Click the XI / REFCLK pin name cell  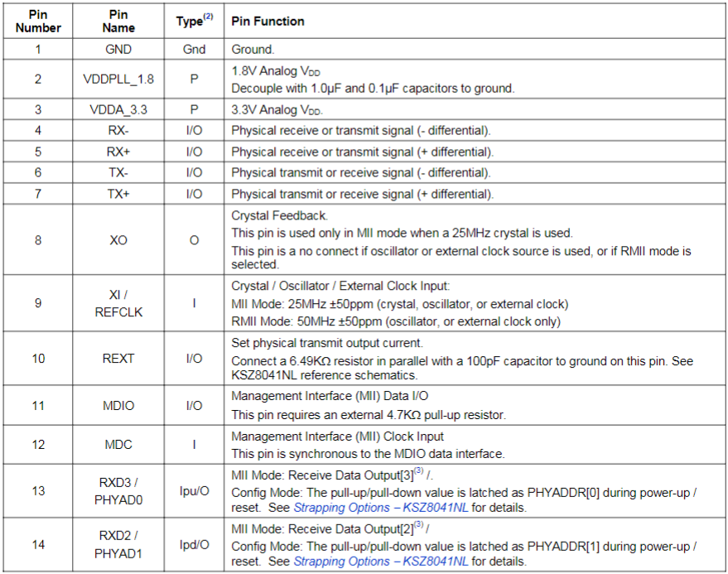[x=118, y=303]
